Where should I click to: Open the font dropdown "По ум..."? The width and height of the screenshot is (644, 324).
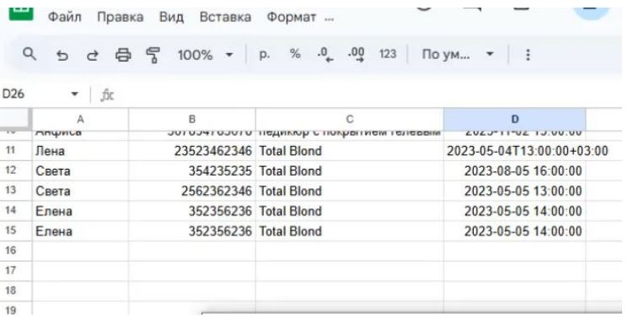pyautogui.click(x=457, y=54)
